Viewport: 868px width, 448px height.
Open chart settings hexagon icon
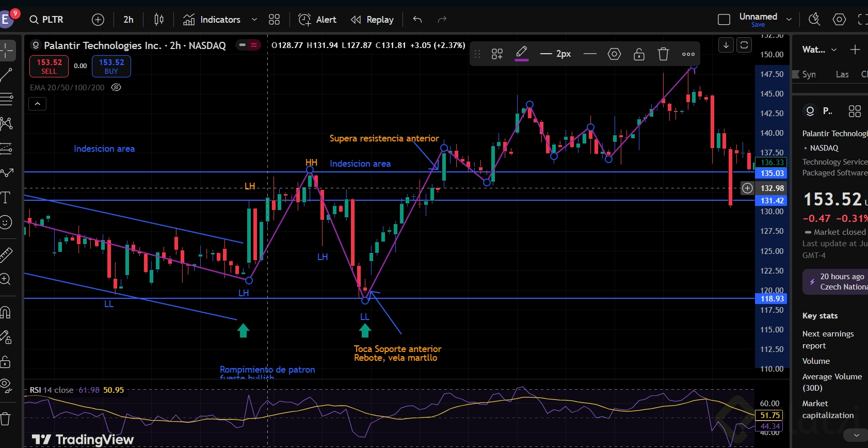(840, 20)
